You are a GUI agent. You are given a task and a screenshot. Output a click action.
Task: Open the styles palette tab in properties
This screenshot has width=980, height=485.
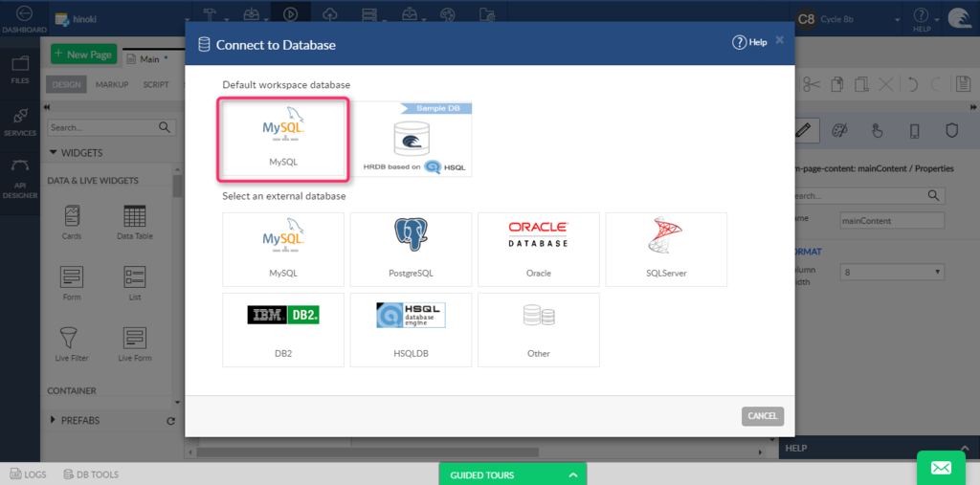click(x=839, y=130)
